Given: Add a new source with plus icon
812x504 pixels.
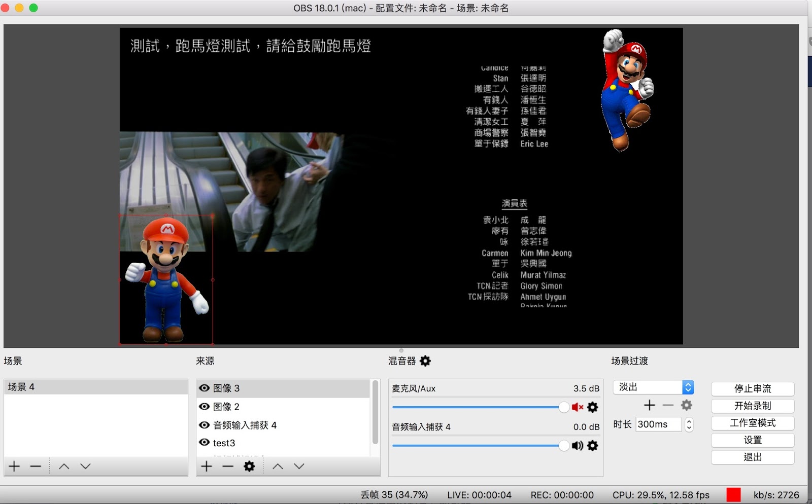Looking at the screenshot, I should (x=207, y=466).
